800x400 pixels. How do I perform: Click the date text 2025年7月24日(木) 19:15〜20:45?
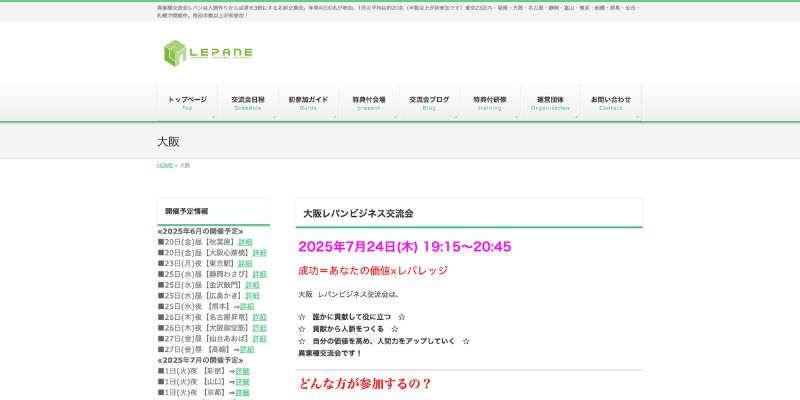[405, 247]
